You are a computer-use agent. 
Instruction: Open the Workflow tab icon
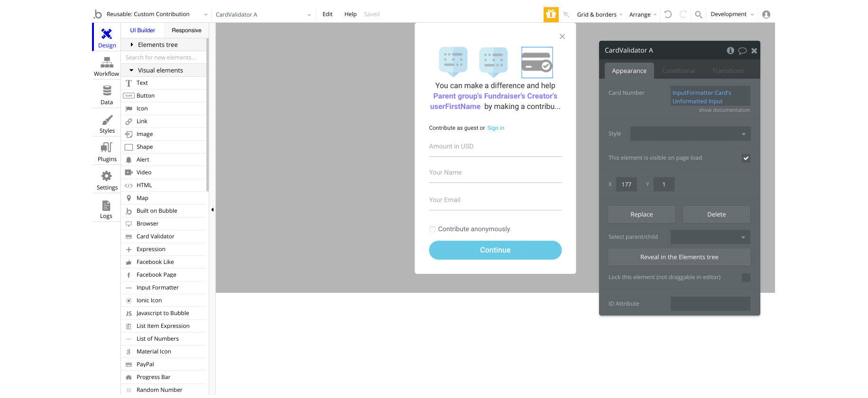click(x=107, y=62)
